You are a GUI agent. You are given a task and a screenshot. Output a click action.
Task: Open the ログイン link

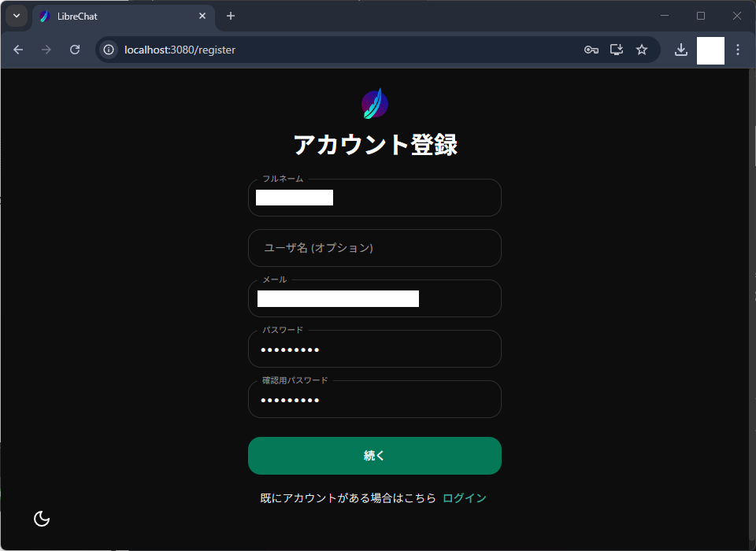(x=465, y=498)
